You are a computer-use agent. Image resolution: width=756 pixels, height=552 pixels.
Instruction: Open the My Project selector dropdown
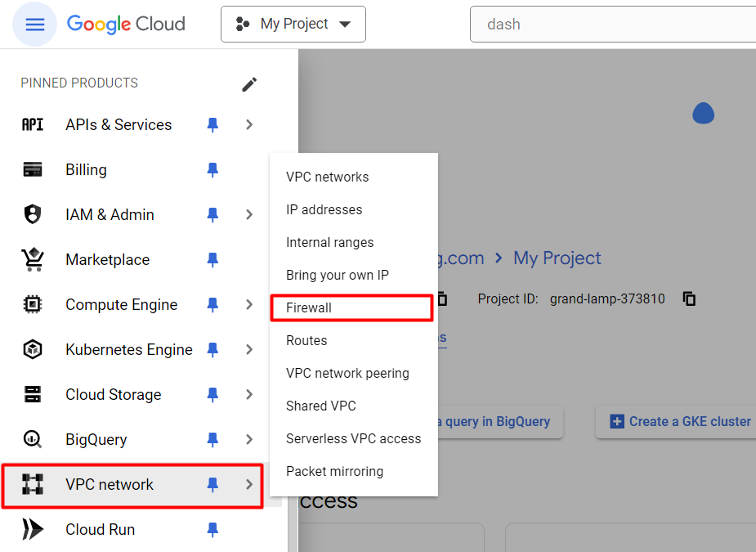293,25
